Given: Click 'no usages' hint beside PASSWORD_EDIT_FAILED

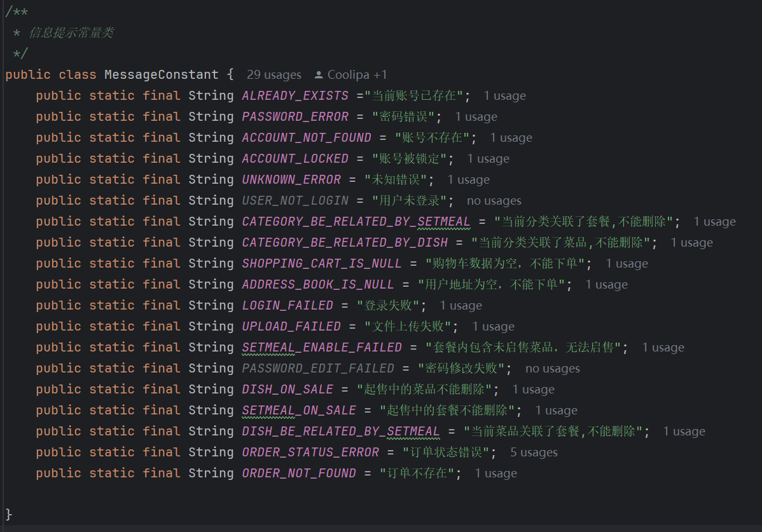Looking at the screenshot, I should [553, 369].
